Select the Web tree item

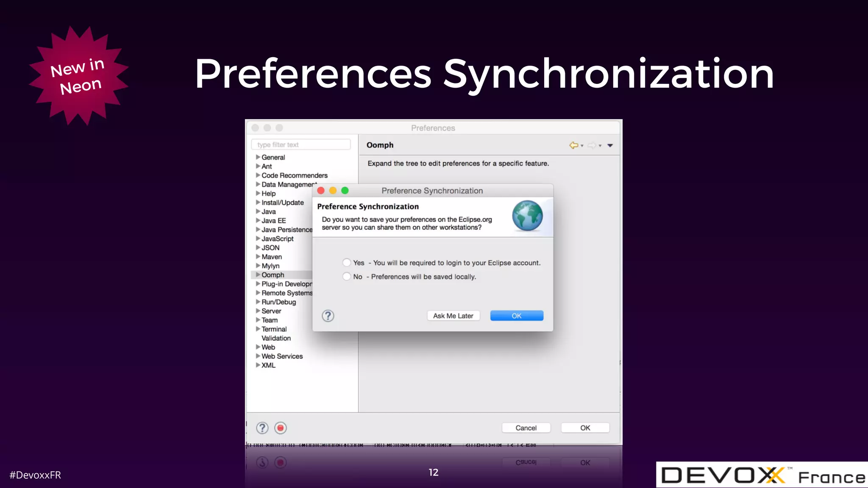[268, 347]
